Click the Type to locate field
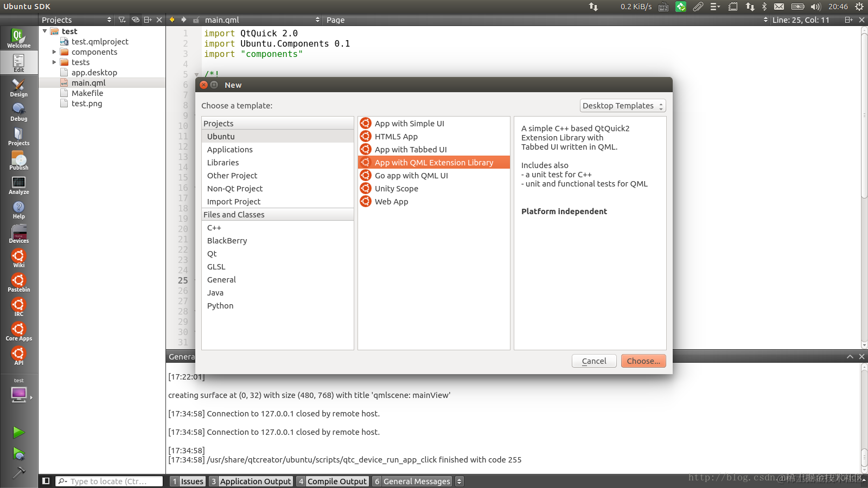Image resolution: width=868 pixels, height=488 pixels. pyautogui.click(x=109, y=481)
